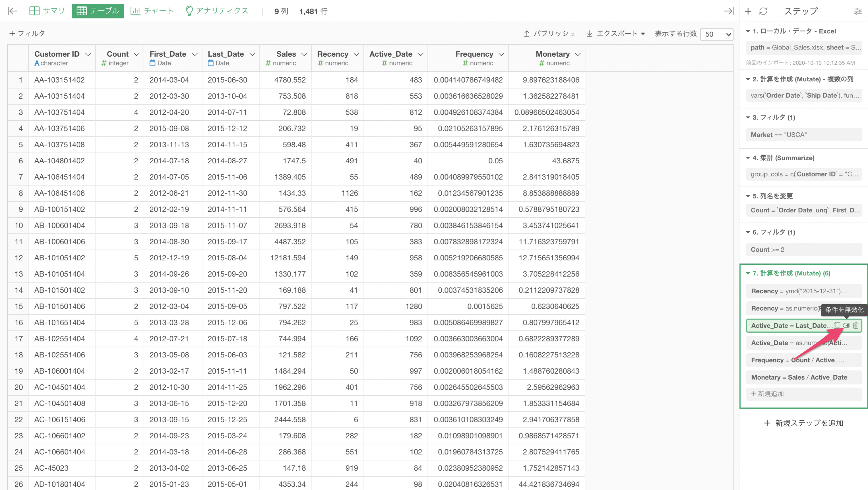This screenshot has width=868, height=490.
Task: Open Monetary column dropdown arrow
Action: pos(578,54)
